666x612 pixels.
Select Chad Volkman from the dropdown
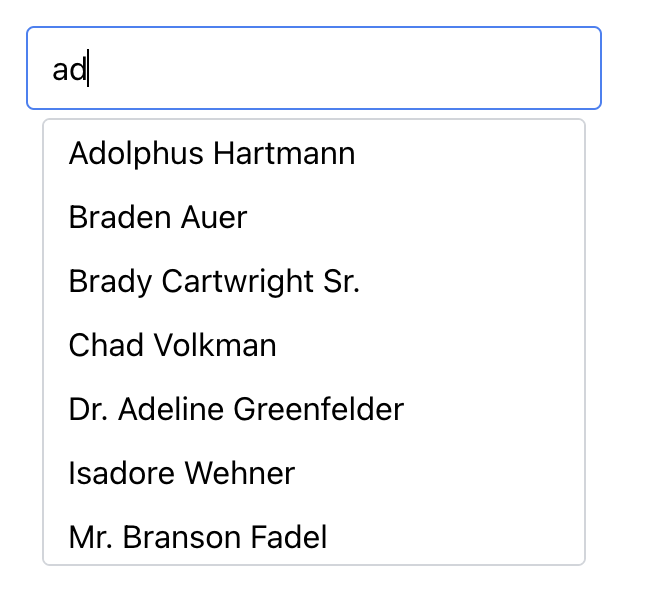point(173,346)
